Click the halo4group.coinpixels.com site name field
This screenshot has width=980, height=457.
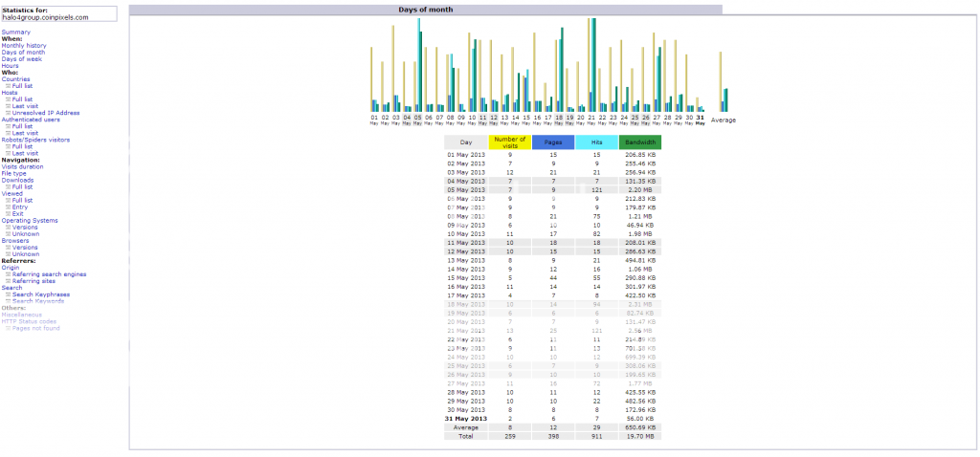[59, 17]
